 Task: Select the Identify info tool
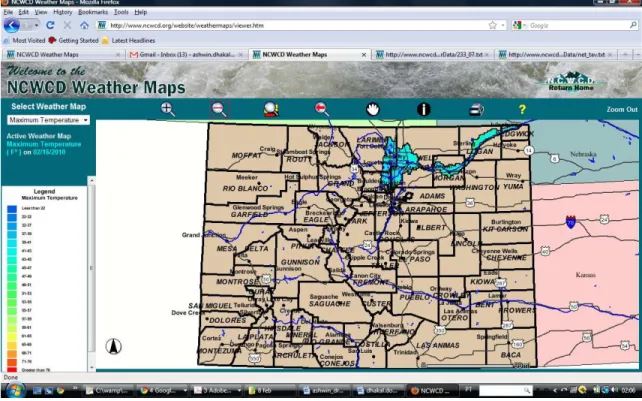[424, 109]
